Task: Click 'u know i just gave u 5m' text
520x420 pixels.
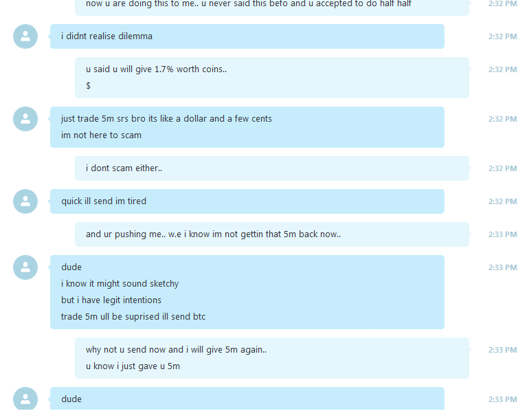Action: (x=133, y=366)
